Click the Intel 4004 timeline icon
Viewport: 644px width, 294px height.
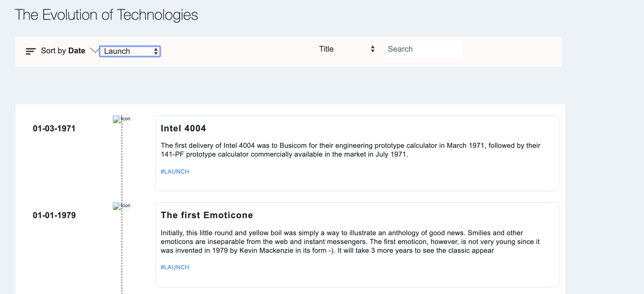tap(121, 119)
